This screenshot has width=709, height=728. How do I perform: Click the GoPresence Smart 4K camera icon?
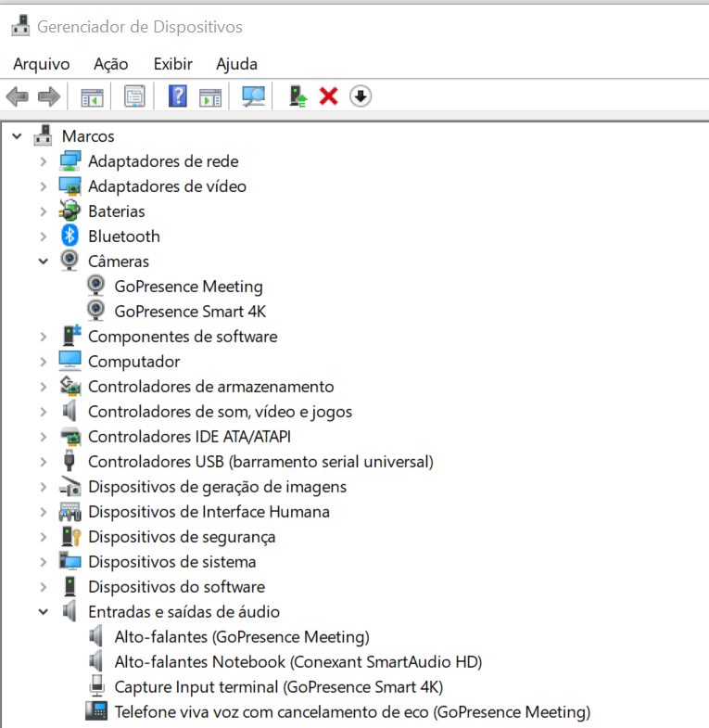[95, 311]
